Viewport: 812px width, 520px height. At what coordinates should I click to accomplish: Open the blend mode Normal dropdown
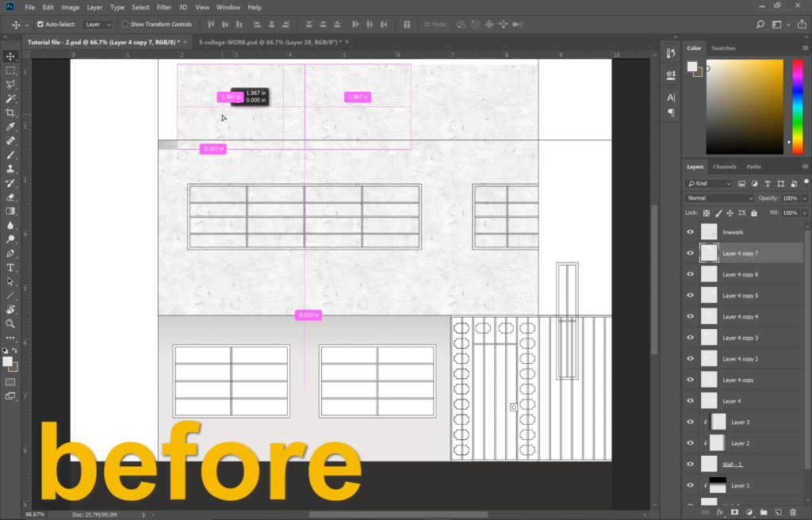[720, 198]
